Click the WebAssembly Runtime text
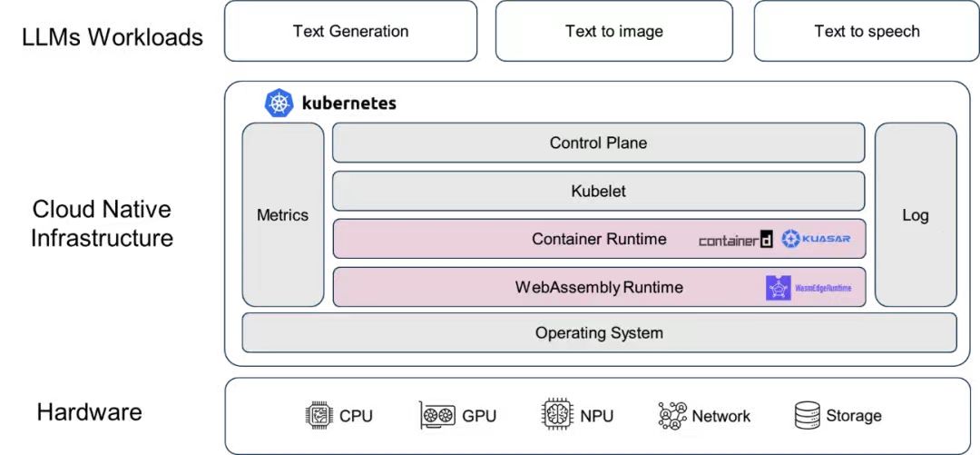This screenshot has height=455, width=980. [x=599, y=287]
